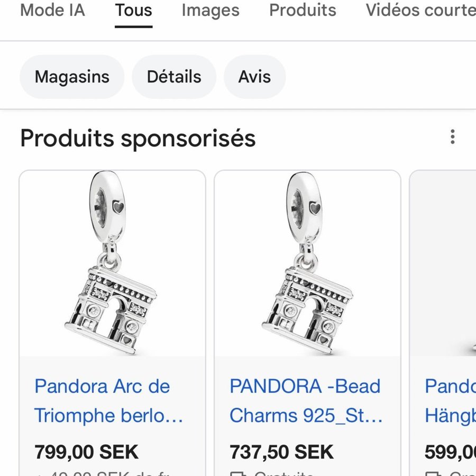Select the Détails filter chip
476x476 pixels.
[174, 77]
